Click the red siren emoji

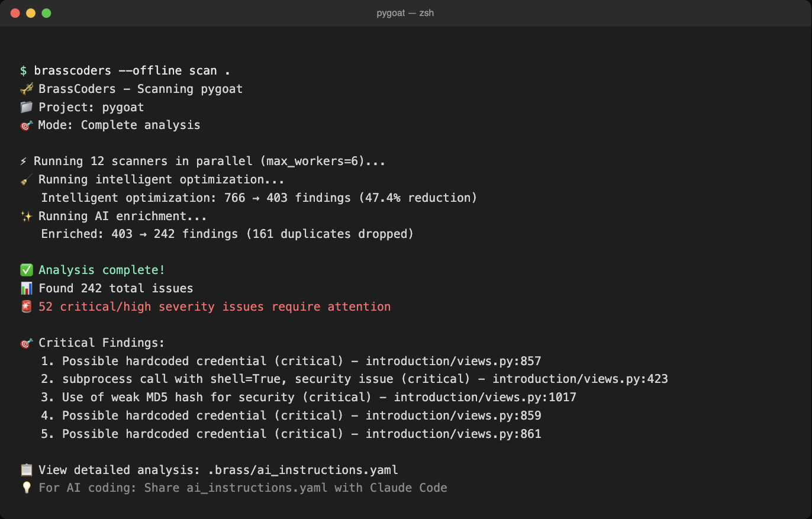click(26, 307)
